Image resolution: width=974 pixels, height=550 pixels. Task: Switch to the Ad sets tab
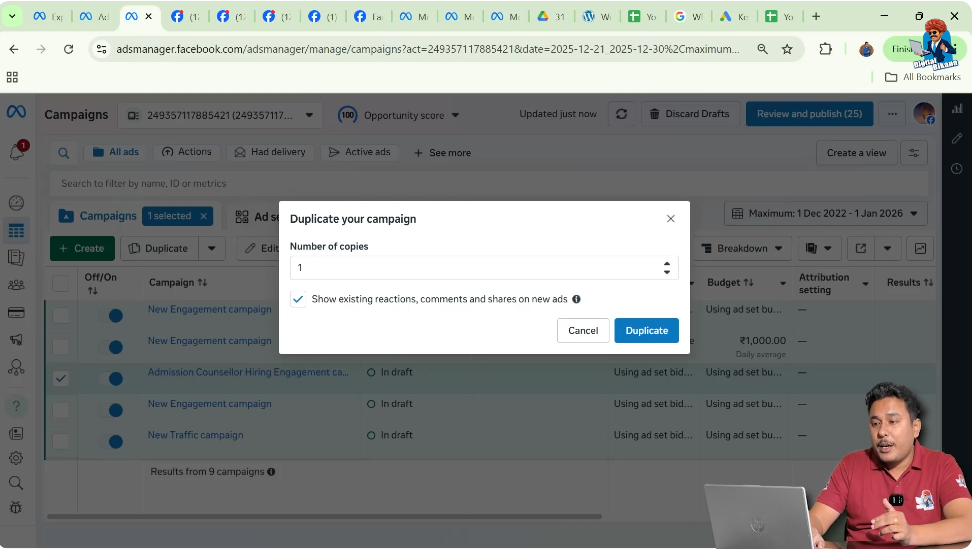256,217
